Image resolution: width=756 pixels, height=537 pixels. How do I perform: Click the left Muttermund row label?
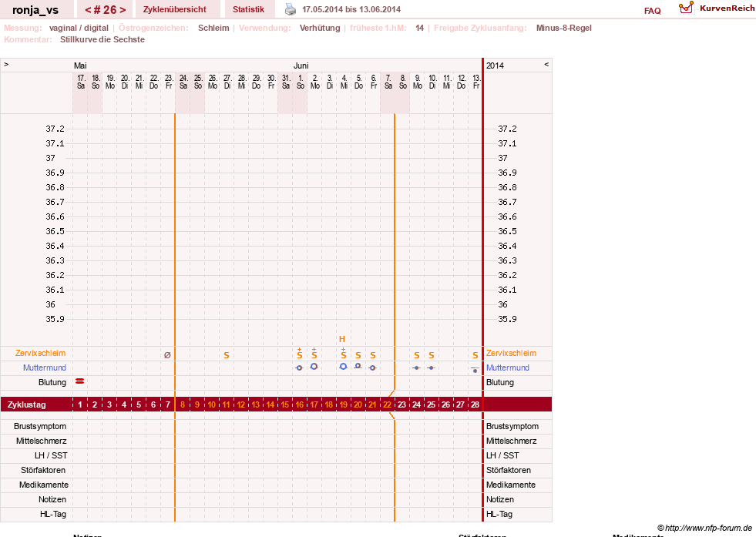pyautogui.click(x=45, y=368)
